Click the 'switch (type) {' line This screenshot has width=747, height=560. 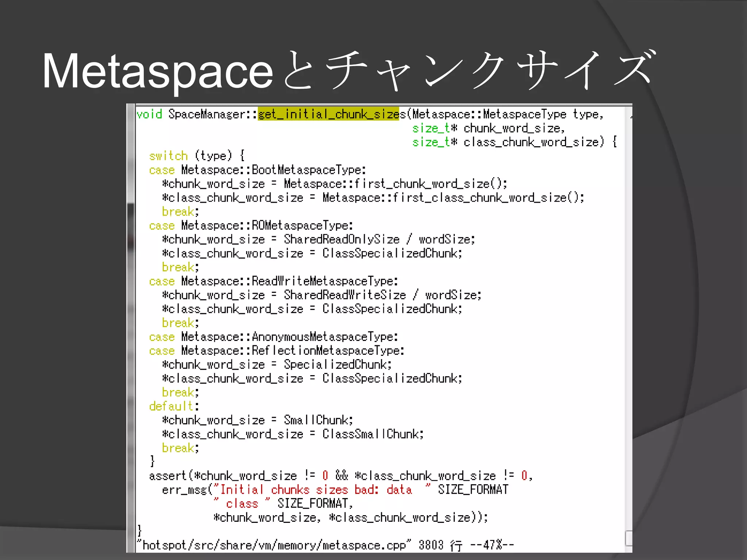[197, 156]
